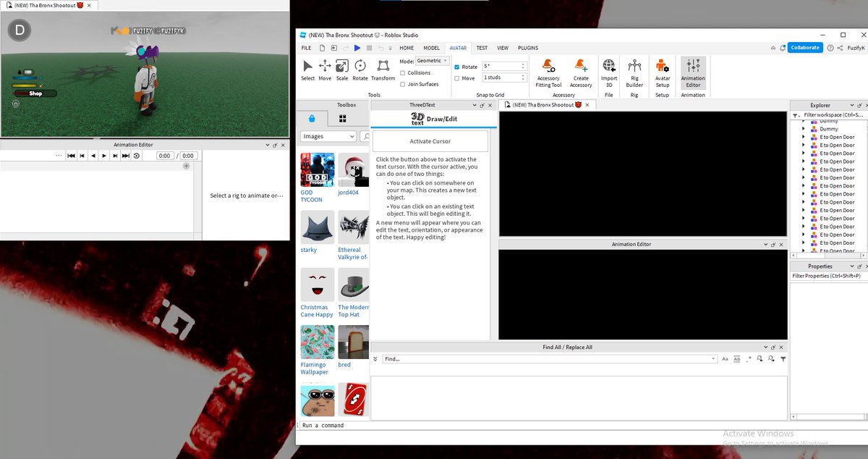868x459 pixels.
Task: Select the GOD TYCOON image thumbnail
Action: [x=318, y=169]
